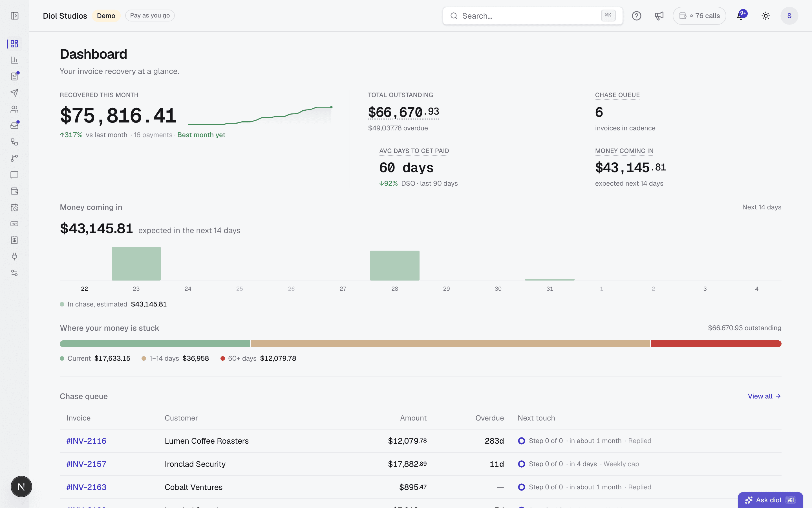Click the Best month yet text
The width and height of the screenshot is (812, 508).
pyautogui.click(x=201, y=135)
